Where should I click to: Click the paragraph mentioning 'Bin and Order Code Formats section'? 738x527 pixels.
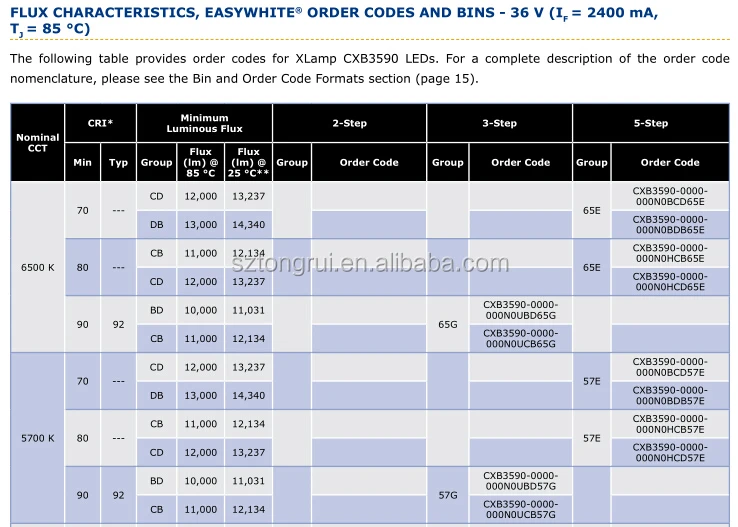click(x=369, y=68)
